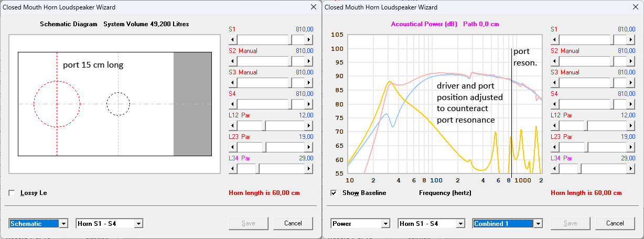Click S1 slider left arrow in Acoustical Power window
Image resolution: width=644 pixels, height=239 pixels.
pos(556,40)
